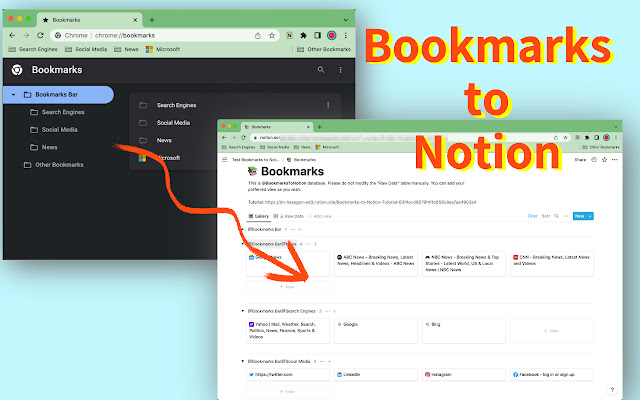Image resolution: width=640 pixels, height=400 pixels.
Task: Open the Social Media folder on the bookmarks window's bar
Action: [x=86, y=49]
